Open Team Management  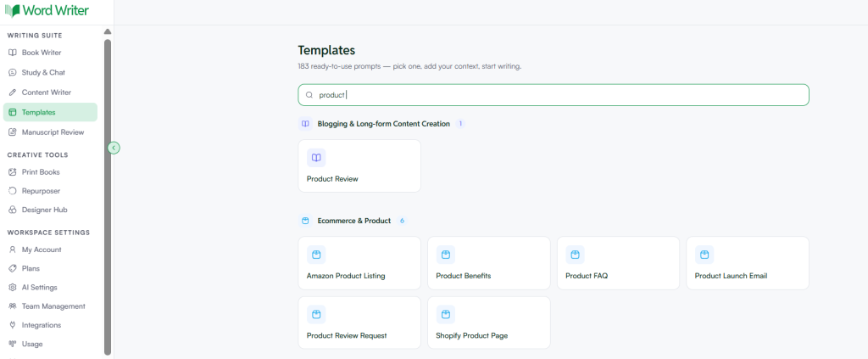(50, 306)
